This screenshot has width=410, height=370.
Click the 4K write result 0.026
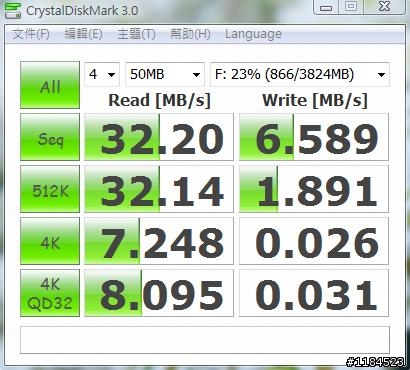point(314,241)
